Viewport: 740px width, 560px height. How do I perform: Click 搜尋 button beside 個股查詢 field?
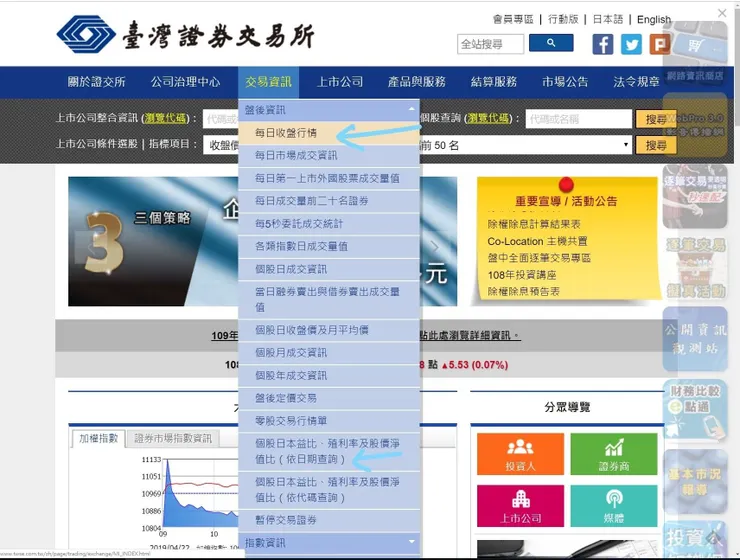click(656, 119)
